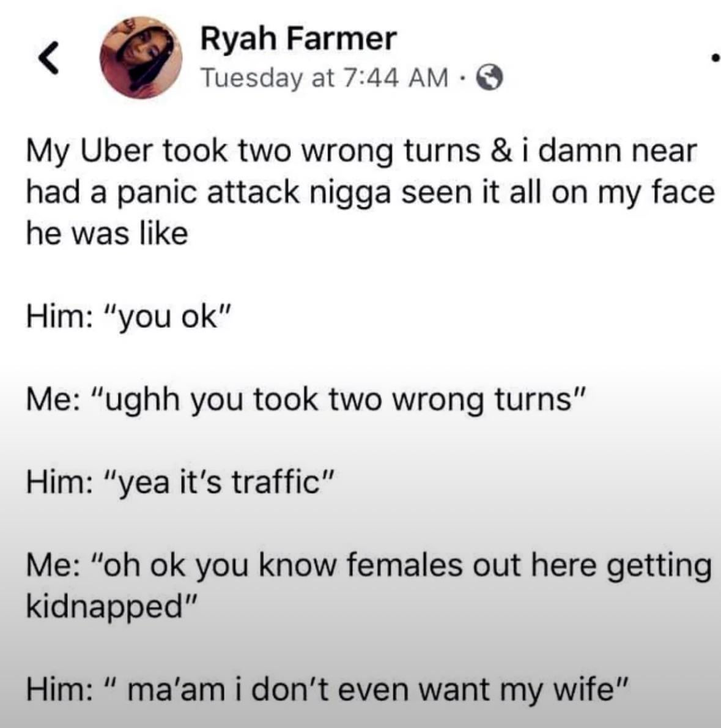Open the Ryah Farmer profile name link
721x728 pixels.
(299, 40)
